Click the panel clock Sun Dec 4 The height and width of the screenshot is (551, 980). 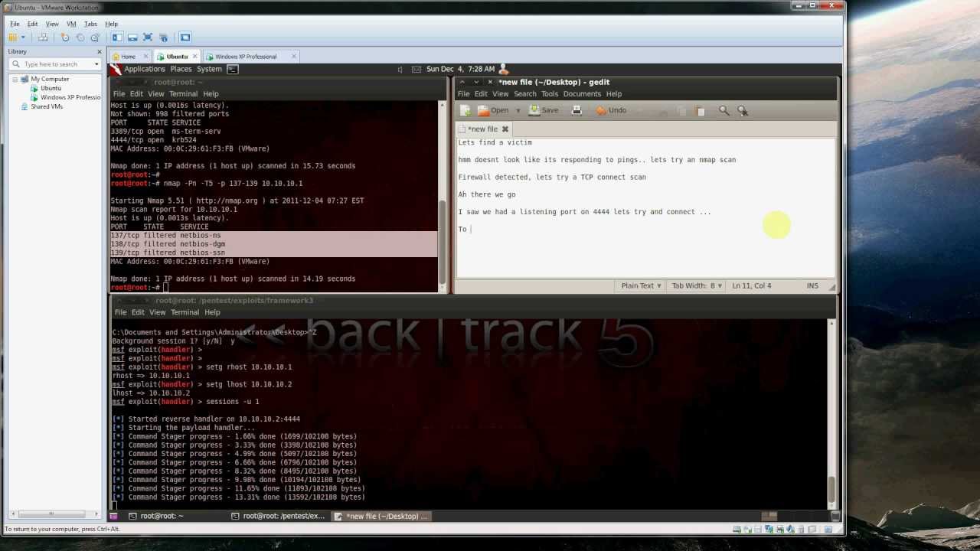click(x=461, y=69)
